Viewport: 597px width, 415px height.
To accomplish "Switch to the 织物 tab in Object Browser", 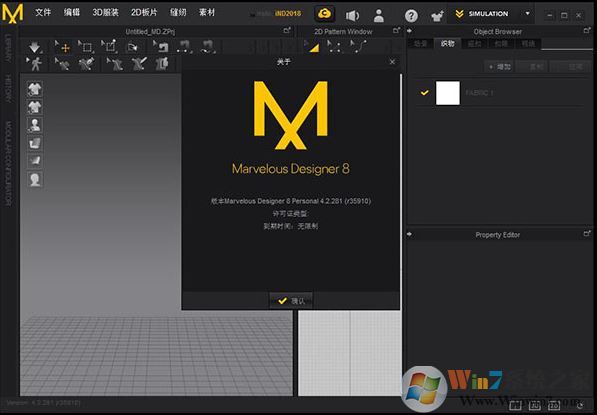I will point(447,43).
